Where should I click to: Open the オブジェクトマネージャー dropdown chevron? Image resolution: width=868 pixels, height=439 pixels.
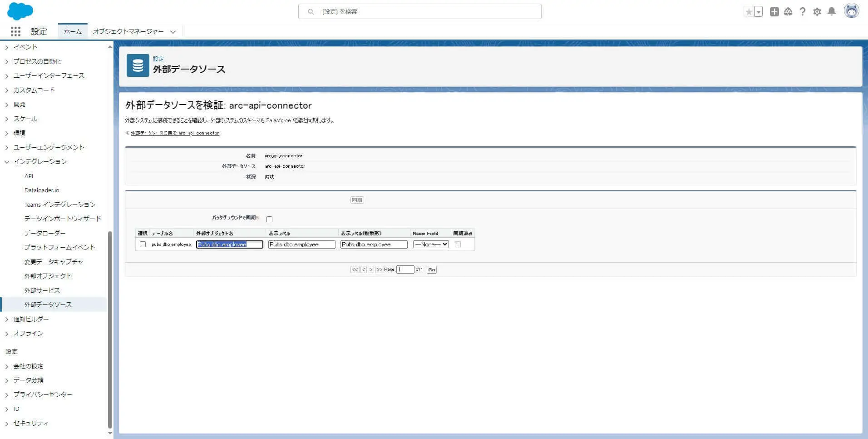tap(173, 32)
